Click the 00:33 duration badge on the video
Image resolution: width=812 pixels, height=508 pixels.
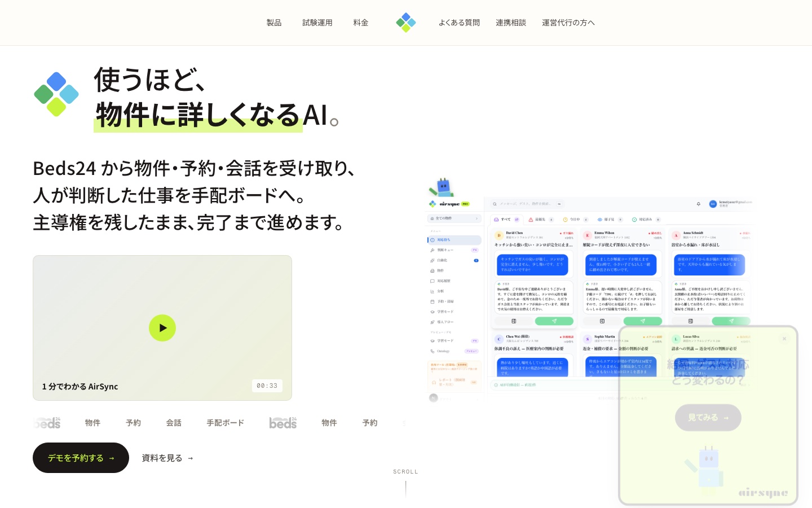pyautogui.click(x=267, y=386)
